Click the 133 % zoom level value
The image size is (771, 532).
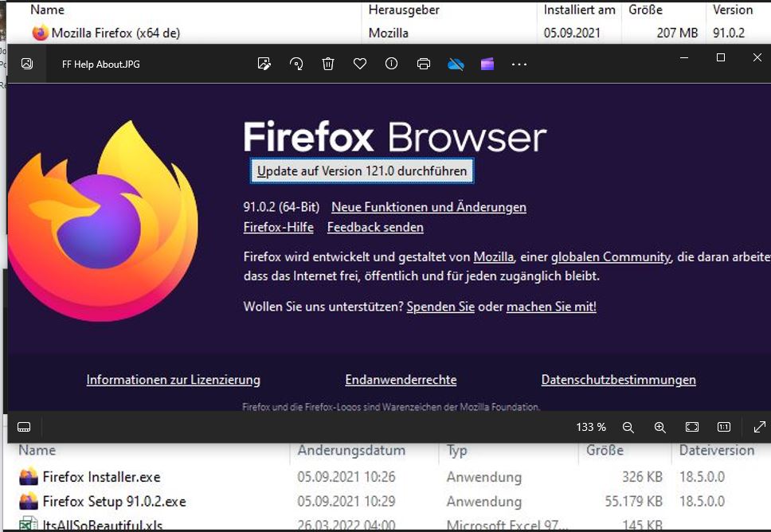[x=590, y=427]
